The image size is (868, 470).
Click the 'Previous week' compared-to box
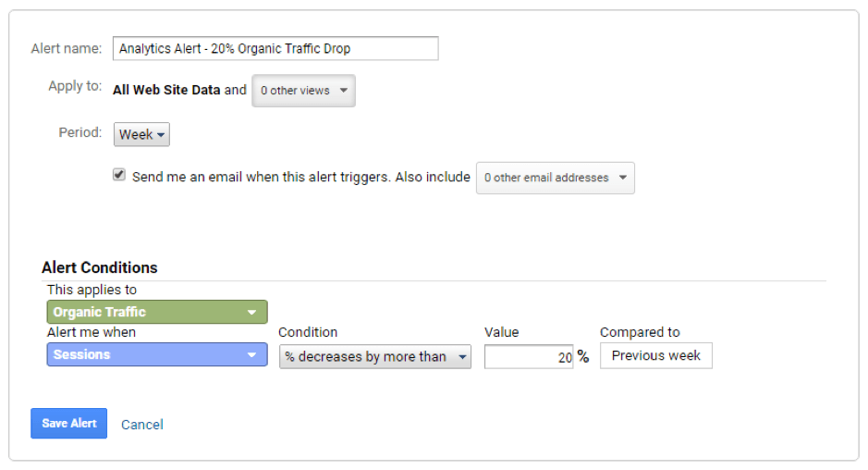pos(655,355)
